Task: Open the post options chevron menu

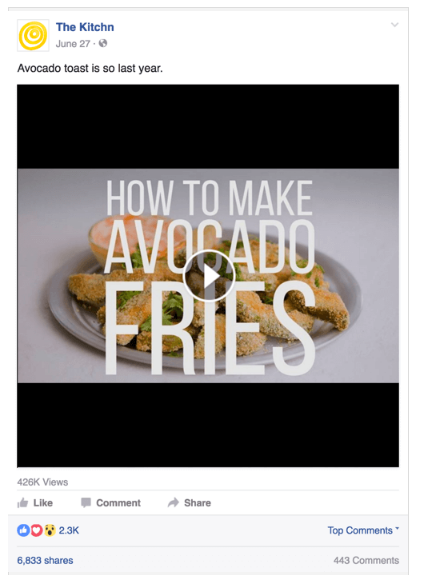Action: [394, 25]
